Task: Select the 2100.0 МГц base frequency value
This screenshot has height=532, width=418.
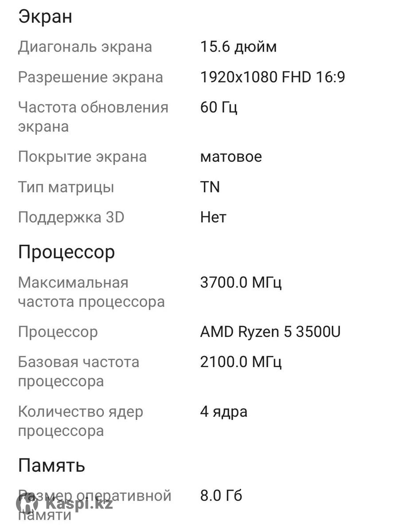Action: point(241,362)
